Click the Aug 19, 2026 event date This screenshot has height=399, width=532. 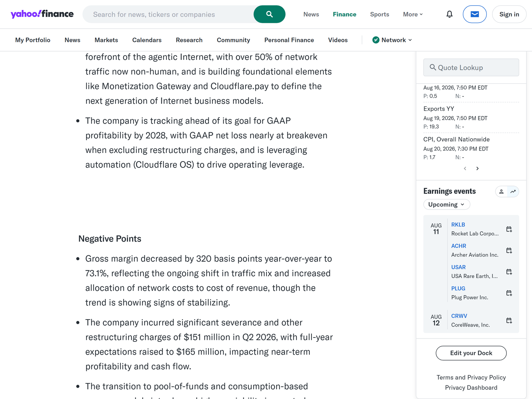(455, 118)
